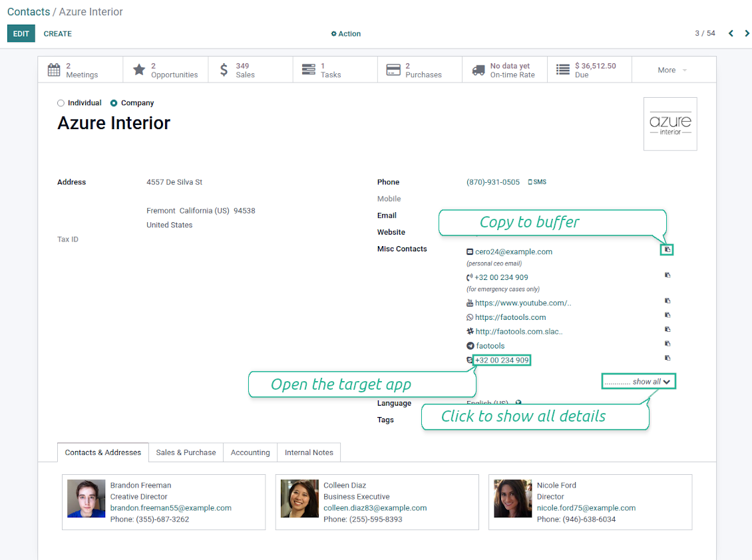Expand misc contacts with show all

coord(639,382)
